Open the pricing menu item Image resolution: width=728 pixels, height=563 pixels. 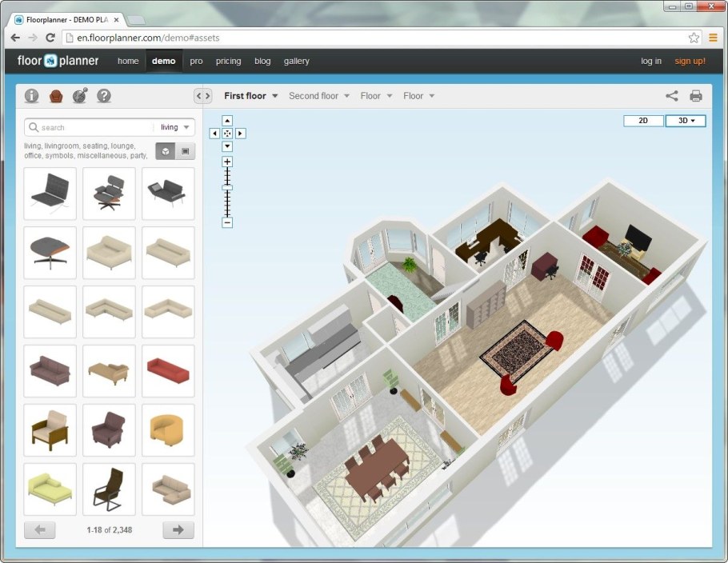[x=228, y=61]
